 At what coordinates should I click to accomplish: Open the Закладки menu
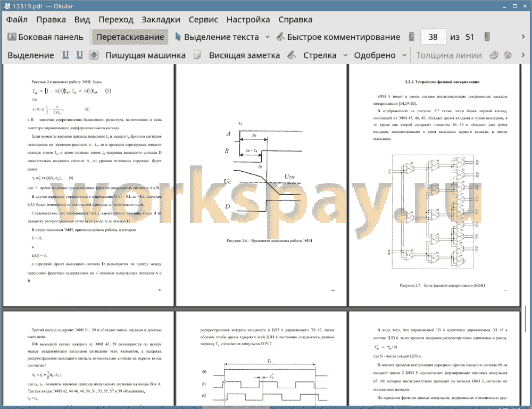tap(161, 20)
